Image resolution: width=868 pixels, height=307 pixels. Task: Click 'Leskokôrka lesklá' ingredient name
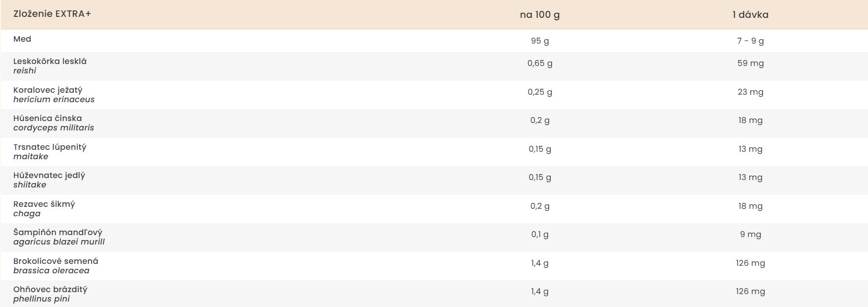click(x=50, y=61)
